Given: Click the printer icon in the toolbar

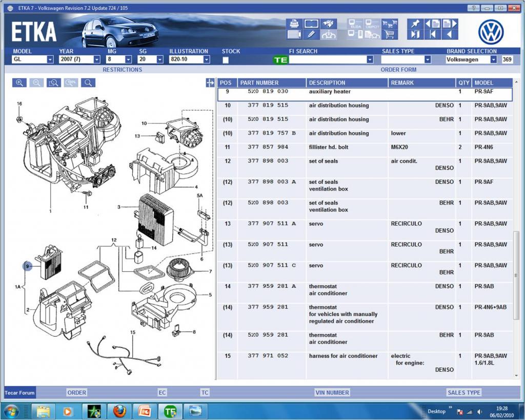Looking at the screenshot, I should 294,24.
